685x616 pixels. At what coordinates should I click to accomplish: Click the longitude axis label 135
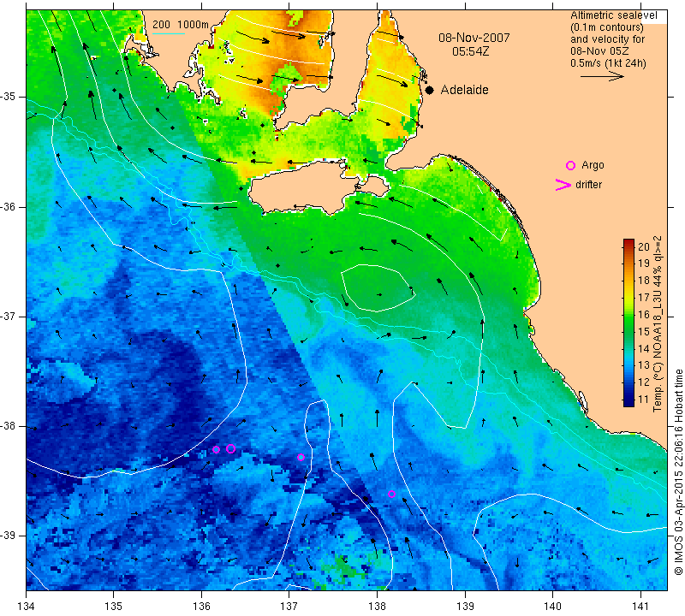point(114,607)
